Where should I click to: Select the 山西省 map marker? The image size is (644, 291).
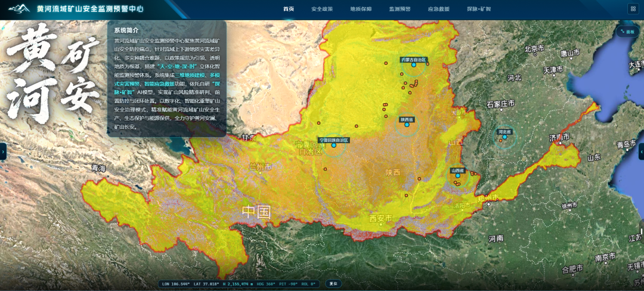pos(457,176)
